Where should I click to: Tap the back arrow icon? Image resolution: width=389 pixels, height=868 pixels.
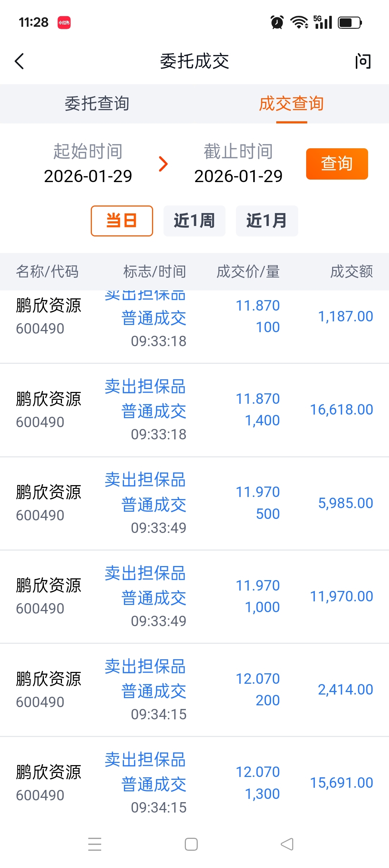(19, 61)
